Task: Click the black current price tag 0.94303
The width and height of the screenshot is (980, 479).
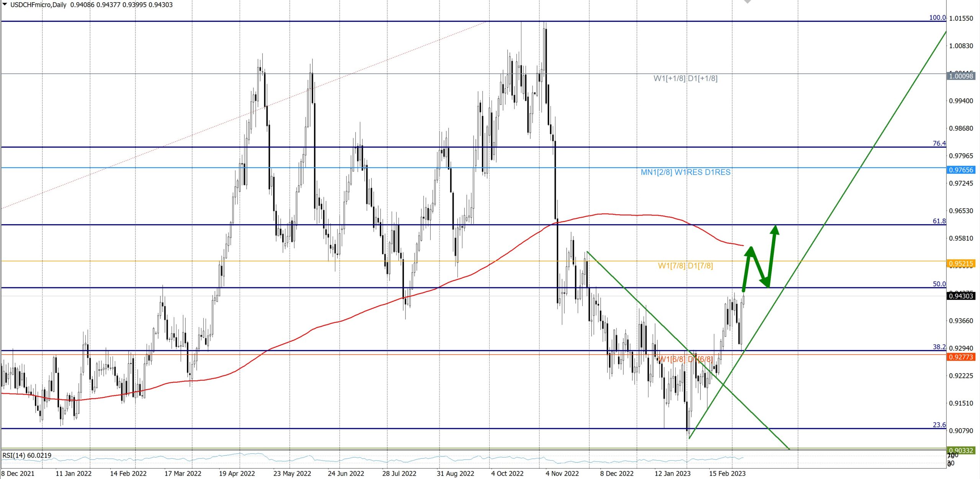Action: [x=960, y=296]
